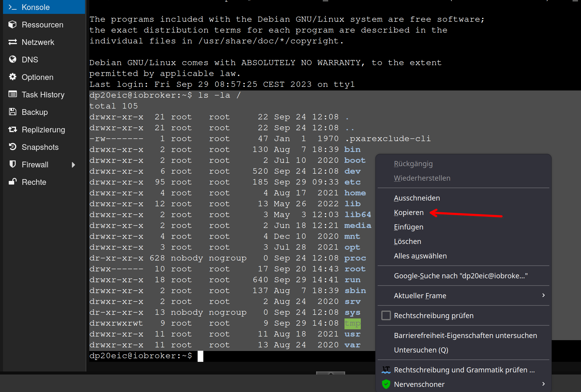Screen dimensions: 581x392
Task: Navigate to Snapshots panel
Action: point(40,147)
